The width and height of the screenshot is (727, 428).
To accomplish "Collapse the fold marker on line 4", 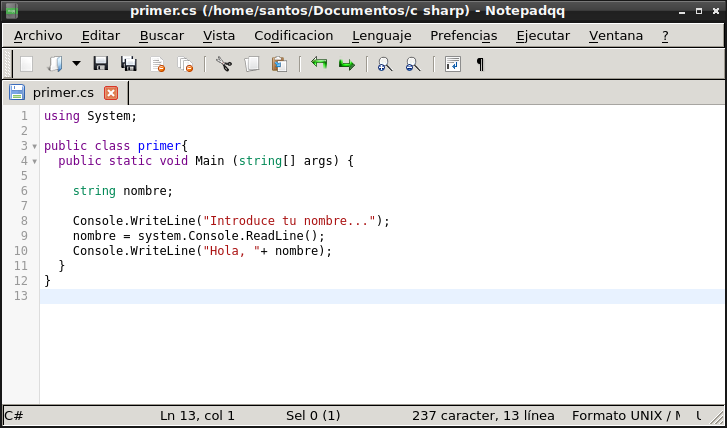I will click(x=35, y=161).
